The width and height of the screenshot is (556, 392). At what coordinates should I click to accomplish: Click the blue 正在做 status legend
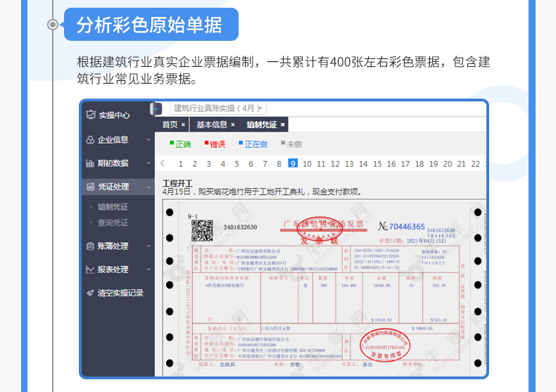point(253,144)
